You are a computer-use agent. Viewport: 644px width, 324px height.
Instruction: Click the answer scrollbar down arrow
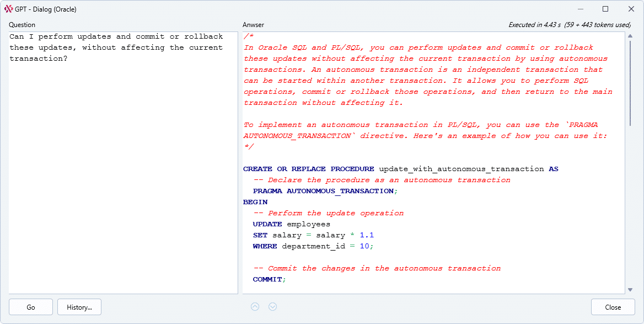(x=630, y=289)
